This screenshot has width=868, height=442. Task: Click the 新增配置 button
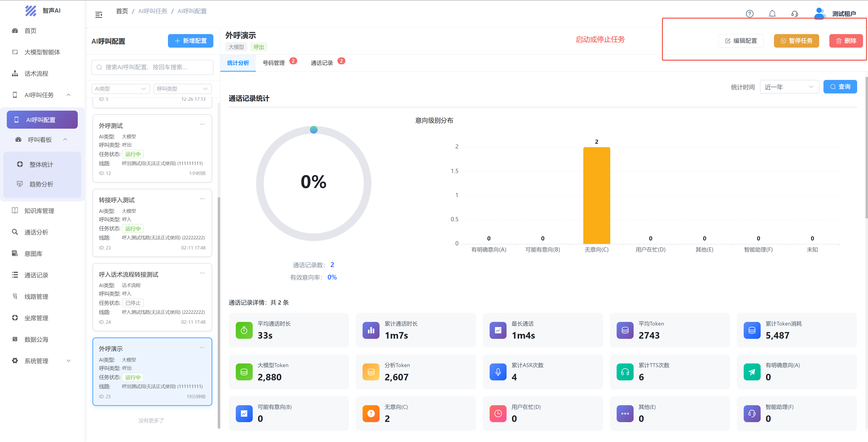click(x=190, y=41)
